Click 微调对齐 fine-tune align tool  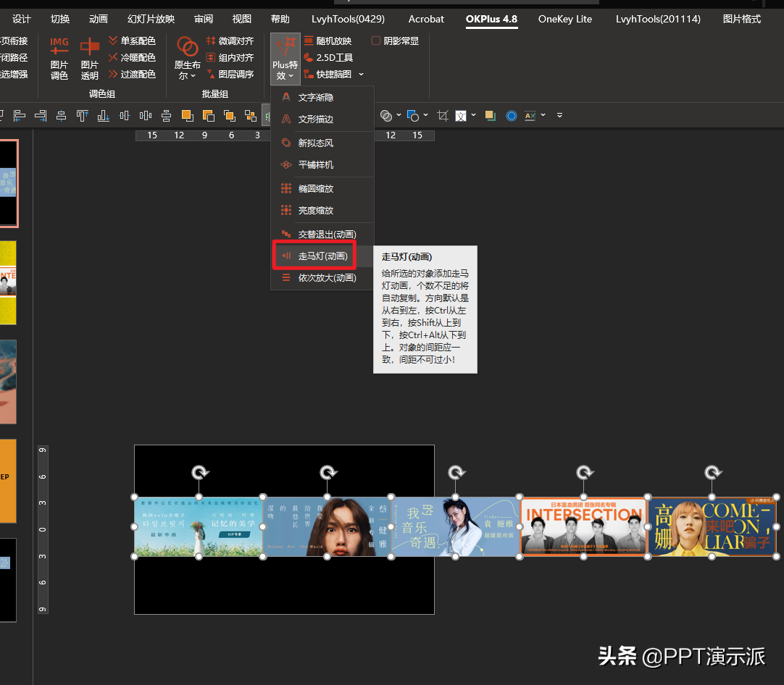[230, 41]
